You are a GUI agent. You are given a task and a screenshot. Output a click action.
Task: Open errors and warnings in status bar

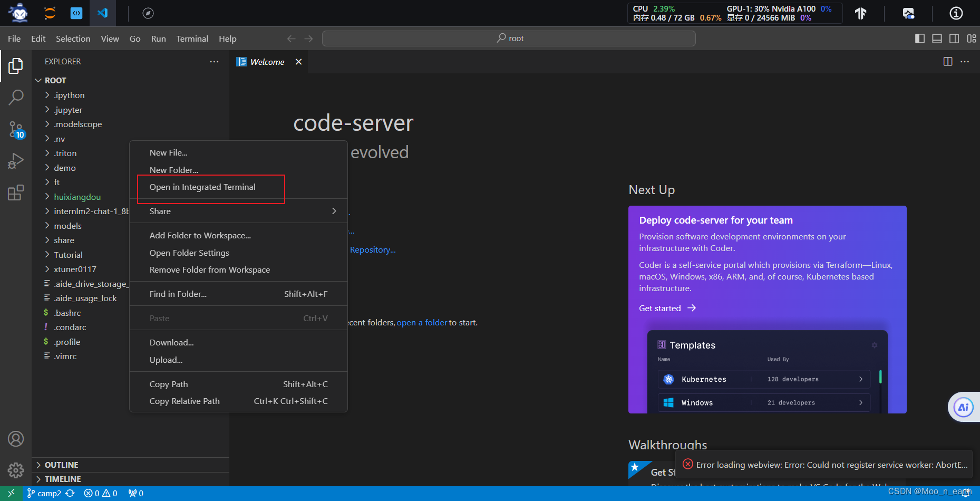[101, 493]
